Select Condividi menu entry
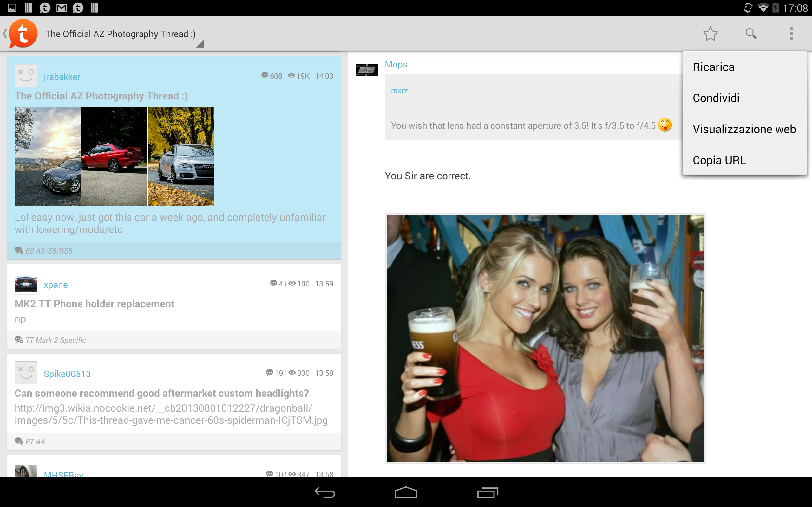Image resolution: width=812 pixels, height=507 pixels. tap(744, 98)
